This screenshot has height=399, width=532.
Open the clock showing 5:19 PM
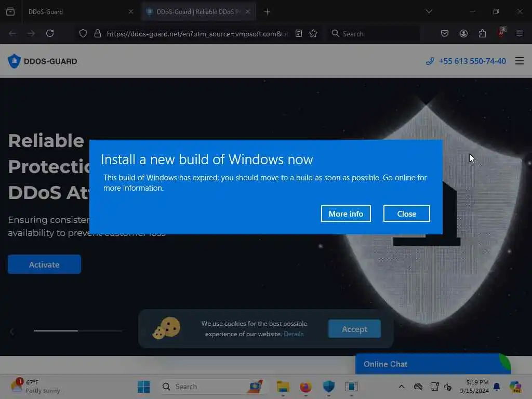pos(474,387)
